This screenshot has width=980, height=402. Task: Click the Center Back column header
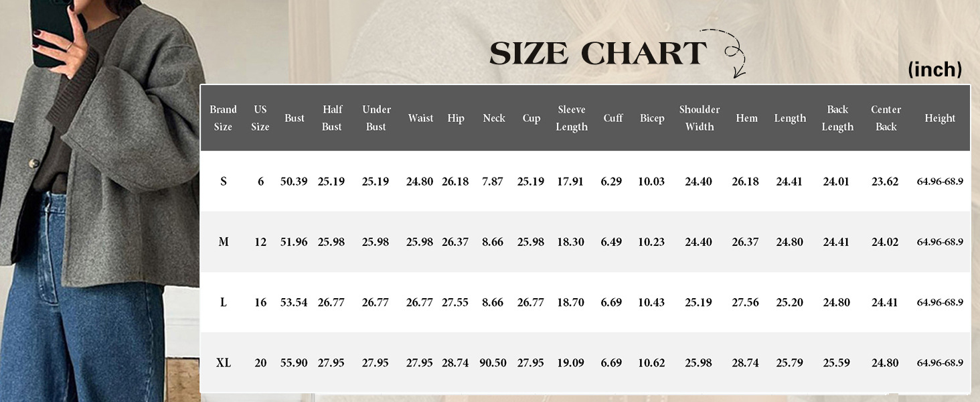click(886, 118)
